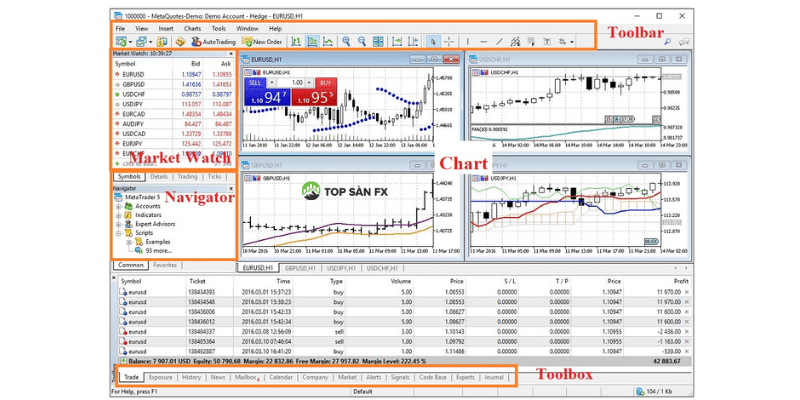Close the Market Watch panel with its X
Viewport: 800px width, 400px height.
coord(231,53)
